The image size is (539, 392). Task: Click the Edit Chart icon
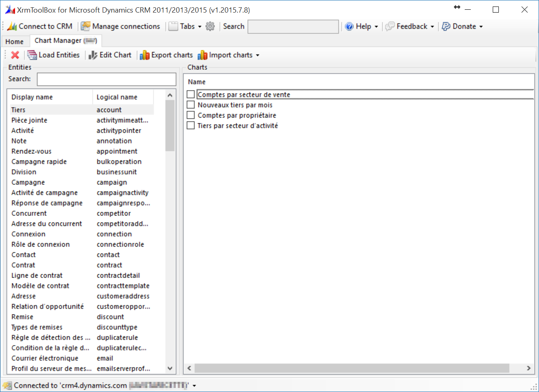93,55
